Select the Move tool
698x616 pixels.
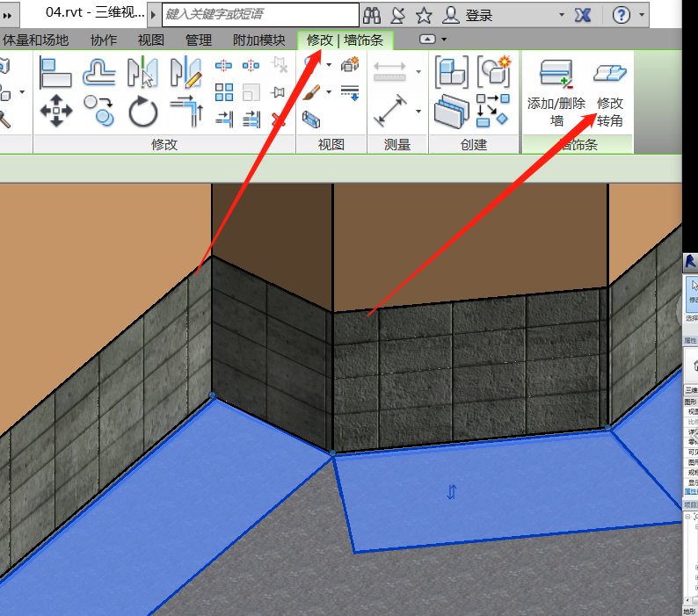pyautogui.click(x=55, y=112)
